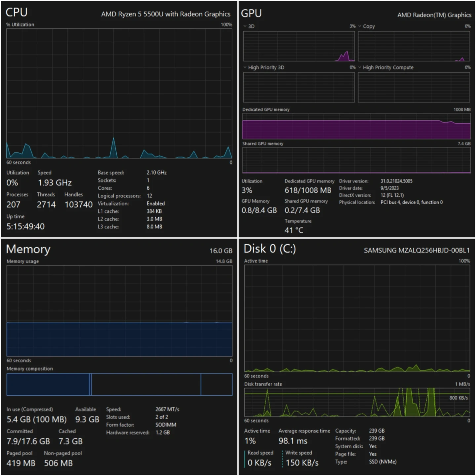This screenshot has height=476, width=476.
Task: Open the Copy engine dropdown
Action: tap(360, 26)
